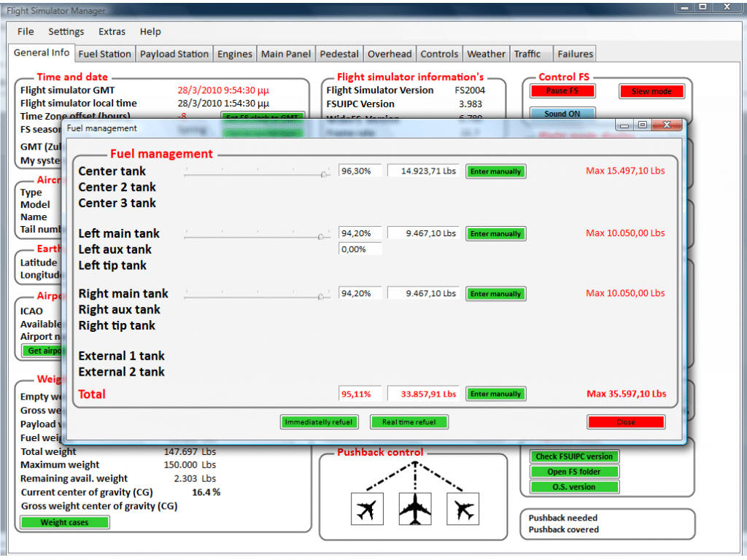Toggle Slew mode button
This screenshot has height=560, width=747.
(651, 91)
